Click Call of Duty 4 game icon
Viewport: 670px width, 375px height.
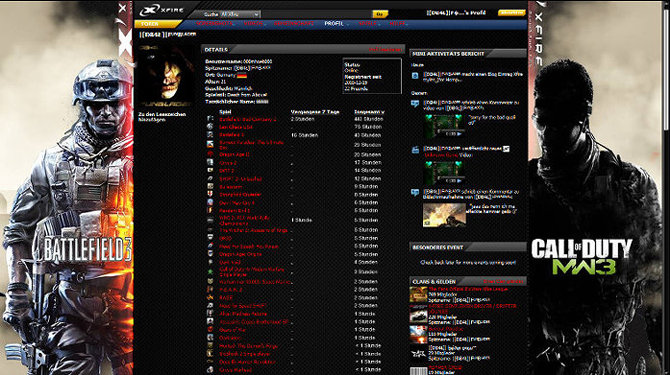pyautogui.click(x=210, y=272)
